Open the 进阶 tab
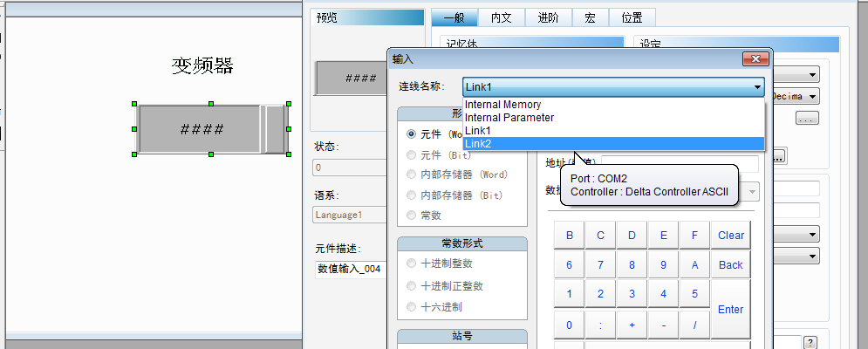 (549, 17)
